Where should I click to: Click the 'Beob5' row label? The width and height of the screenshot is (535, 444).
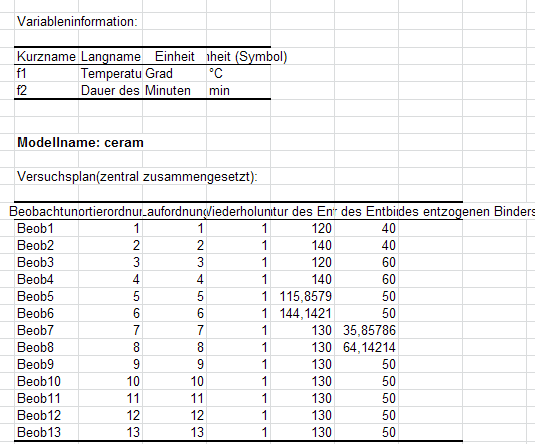click(46, 296)
